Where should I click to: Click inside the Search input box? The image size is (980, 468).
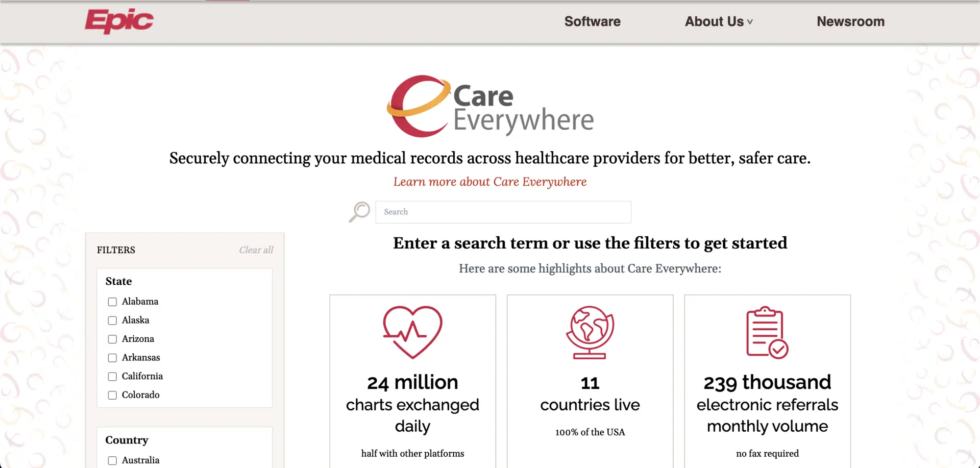point(503,212)
